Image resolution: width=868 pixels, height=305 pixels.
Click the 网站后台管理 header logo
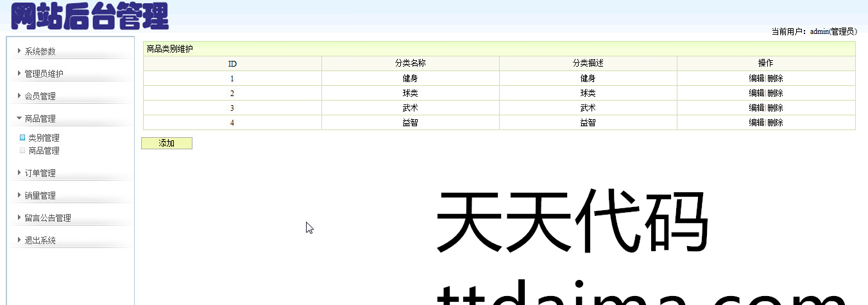coord(90,16)
